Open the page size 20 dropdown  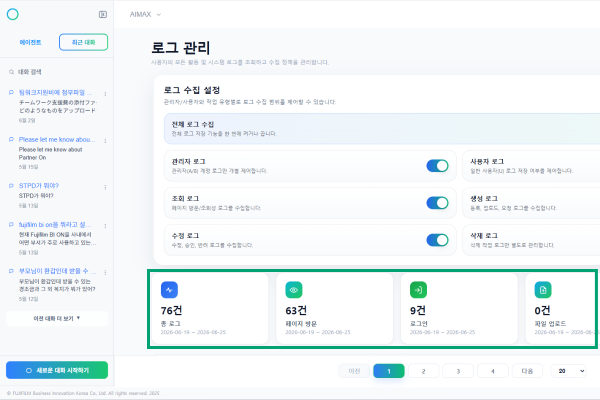(x=568, y=371)
